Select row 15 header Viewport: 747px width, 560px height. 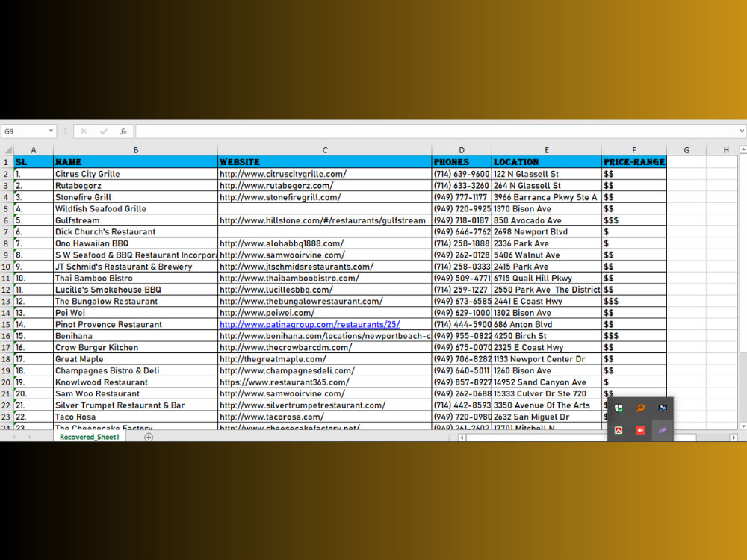click(x=7, y=324)
